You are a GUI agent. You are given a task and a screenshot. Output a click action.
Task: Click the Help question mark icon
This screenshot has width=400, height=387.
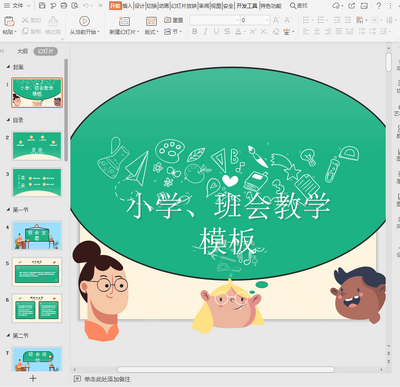379,6
